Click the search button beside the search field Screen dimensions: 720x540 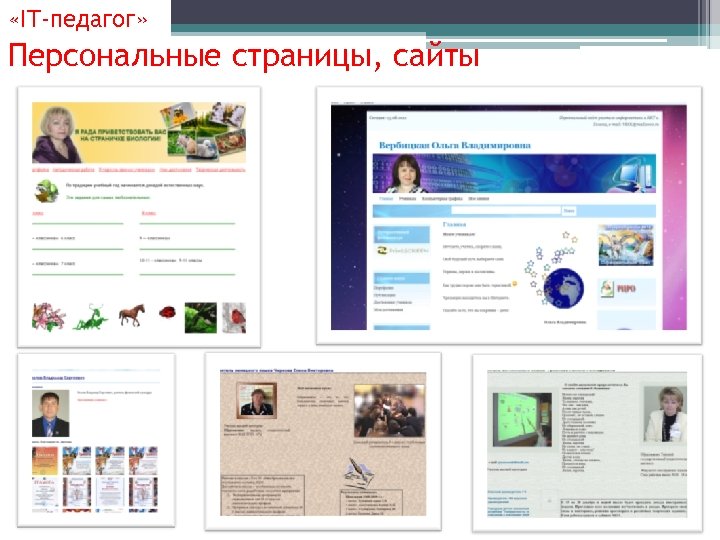click(x=569, y=210)
